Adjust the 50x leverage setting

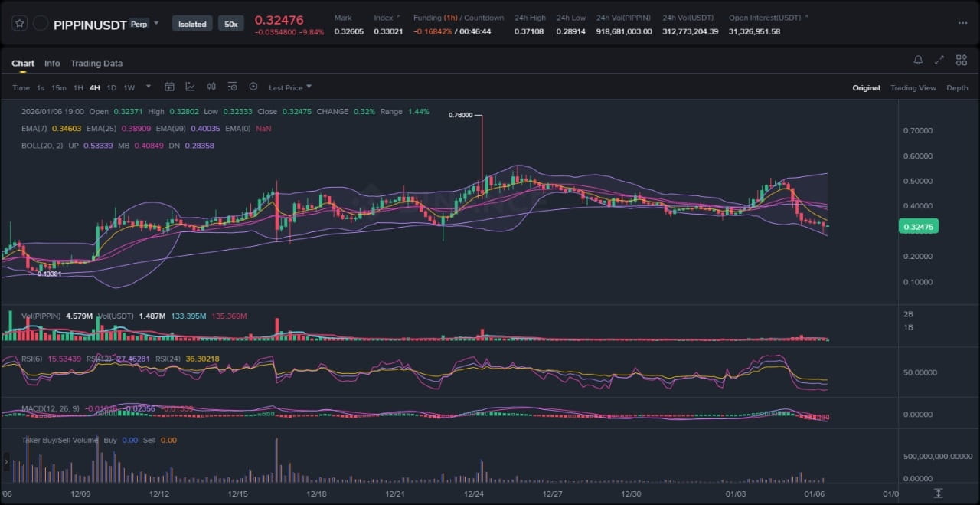(230, 24)
